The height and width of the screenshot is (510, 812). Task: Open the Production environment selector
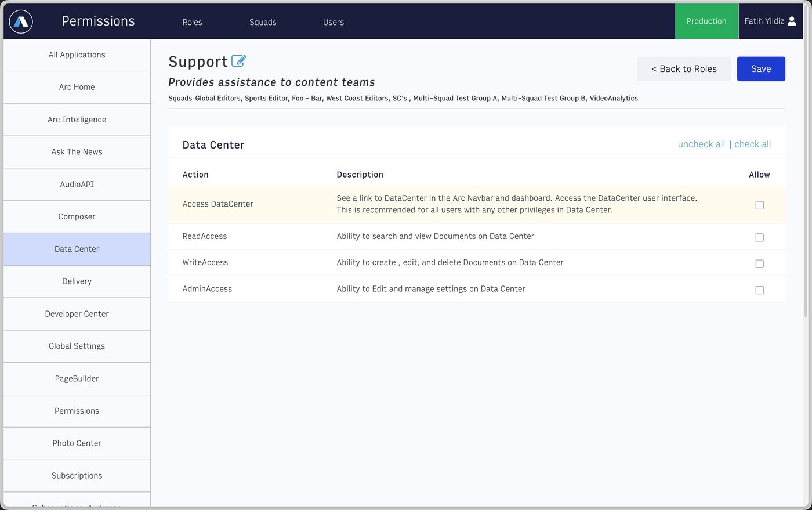(x=706, y=21)
